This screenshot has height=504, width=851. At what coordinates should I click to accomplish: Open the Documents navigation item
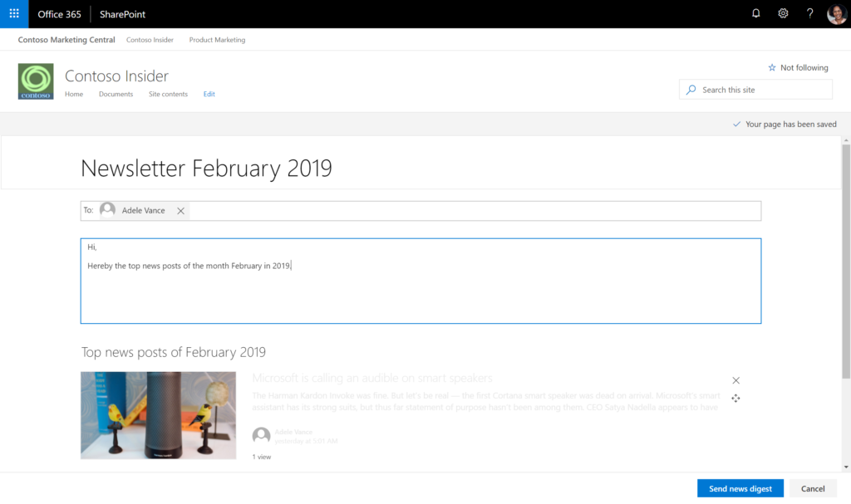(116, 94)
